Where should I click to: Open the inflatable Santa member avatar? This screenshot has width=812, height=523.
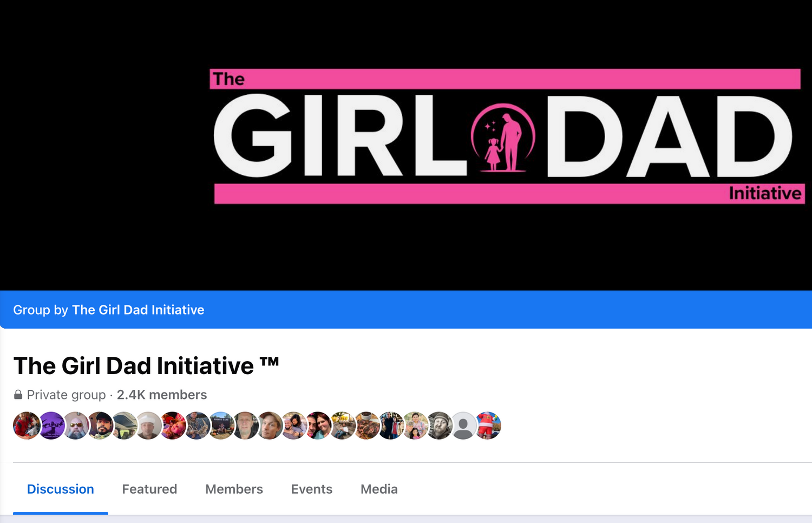(x=488, y=426)
